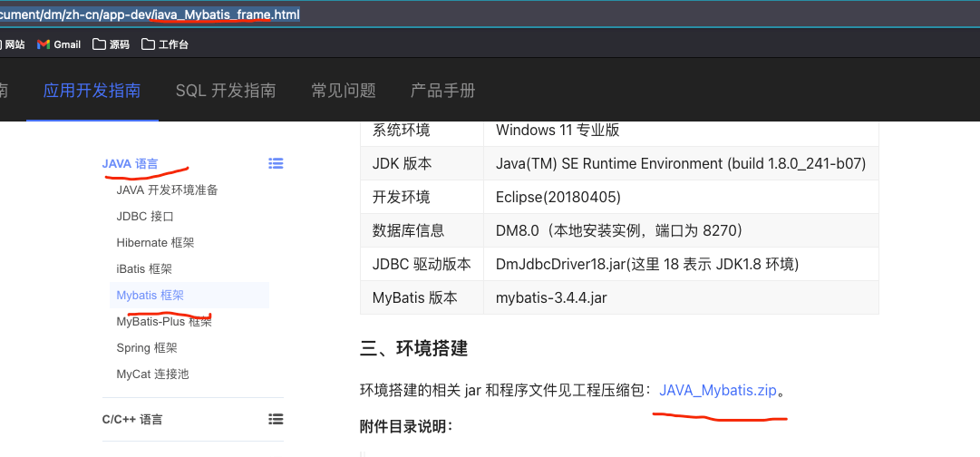Viewport: 980px width, 457px height.
Task: Download the JAVA_Mybatis.zip file link
Action: [718, 391]
